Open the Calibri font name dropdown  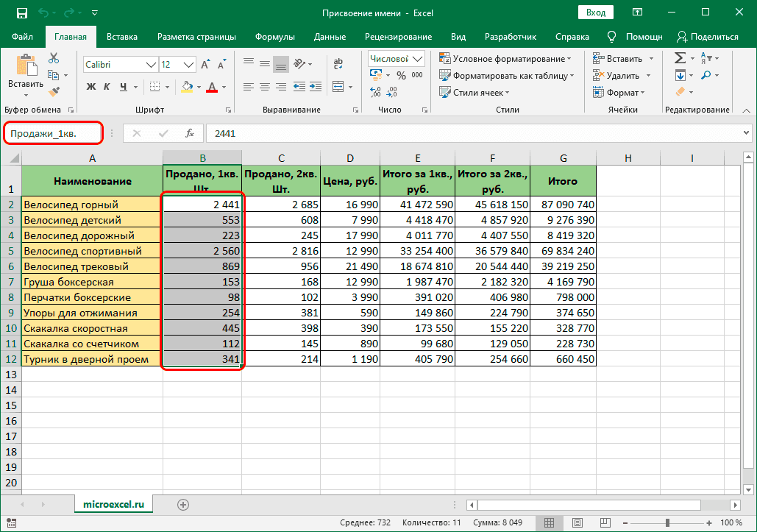(152, 65)
